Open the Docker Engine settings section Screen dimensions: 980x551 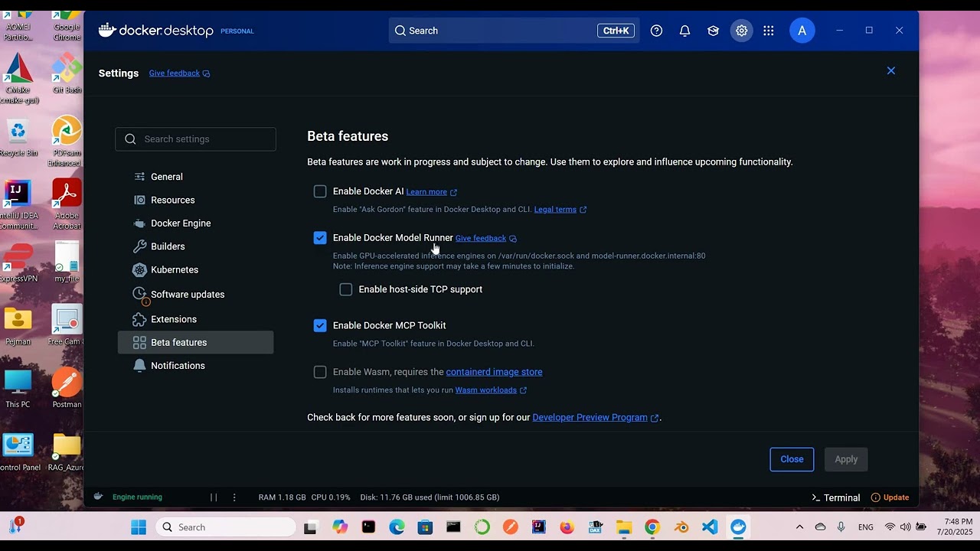click(195, 223)
